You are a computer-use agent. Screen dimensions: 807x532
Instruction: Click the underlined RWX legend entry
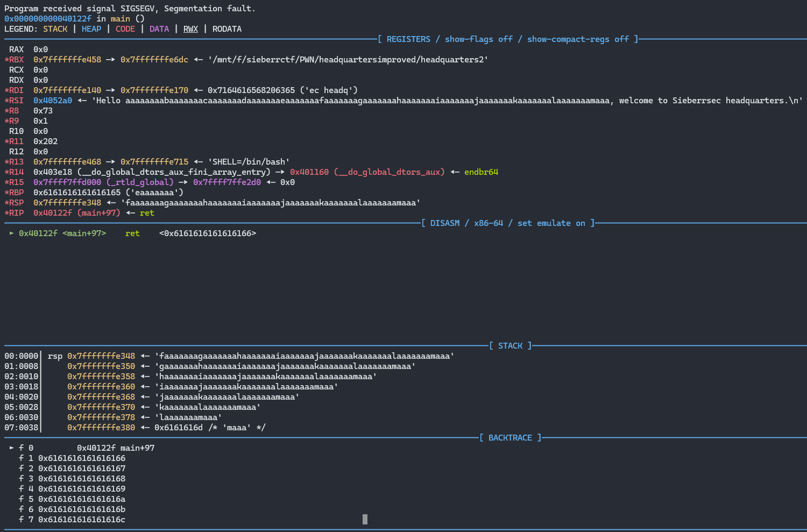[190, 29]
